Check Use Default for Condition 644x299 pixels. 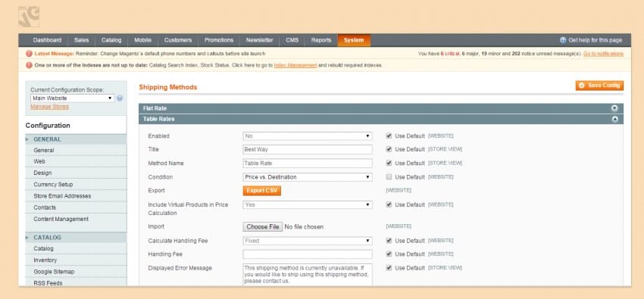(x=389, y=177)
